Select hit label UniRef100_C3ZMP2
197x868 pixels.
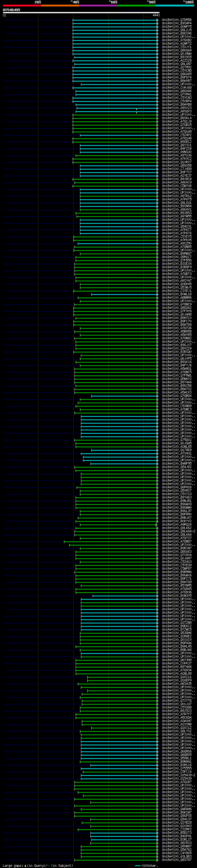(x=177, y=829)
